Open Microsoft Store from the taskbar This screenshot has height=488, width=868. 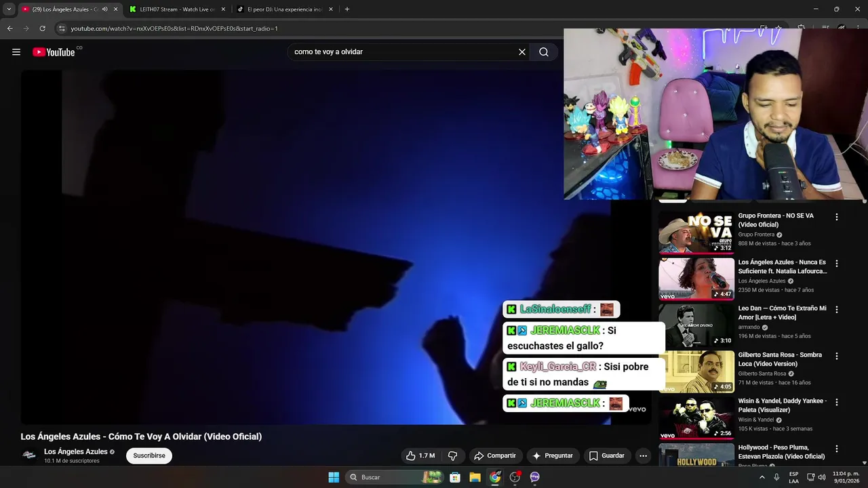(455, 477)
